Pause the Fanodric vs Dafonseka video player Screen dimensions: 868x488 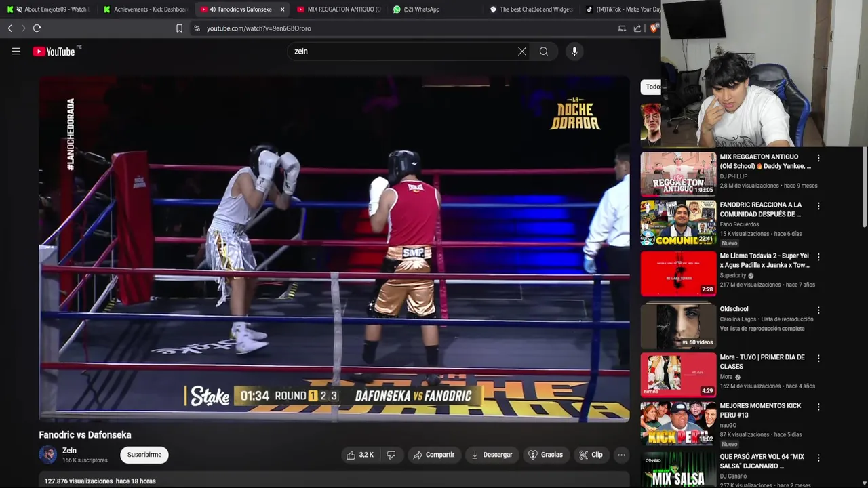334,249
